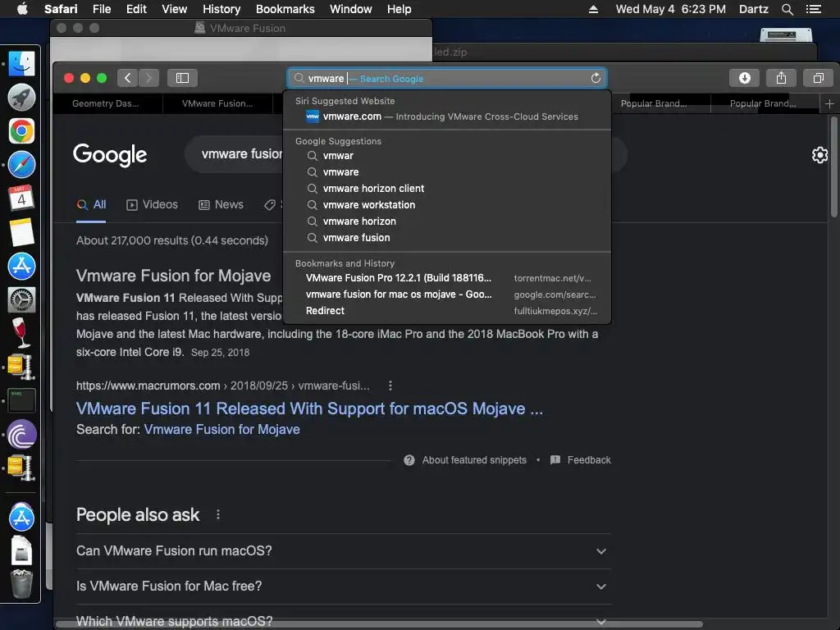Choose vmware.com Siri suggested website

447,116
